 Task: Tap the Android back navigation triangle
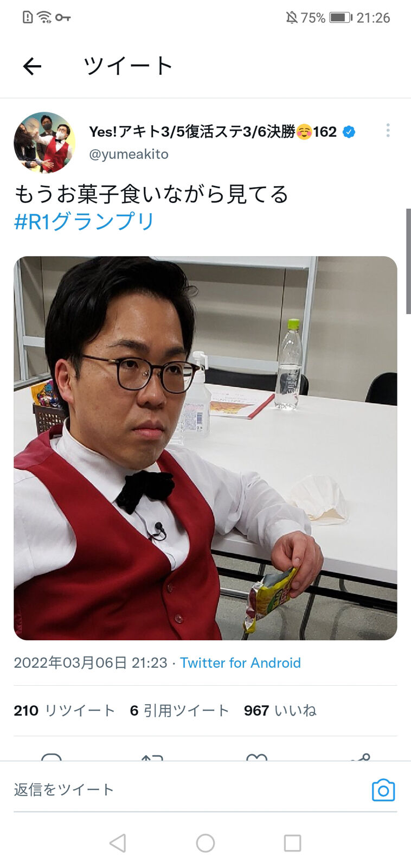pos(118,843)
